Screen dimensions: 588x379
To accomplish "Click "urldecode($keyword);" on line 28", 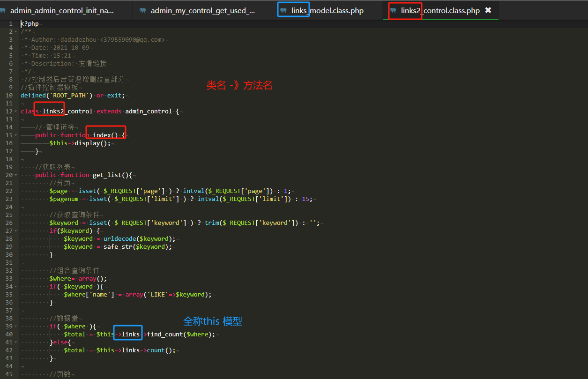I will point(139,239).
